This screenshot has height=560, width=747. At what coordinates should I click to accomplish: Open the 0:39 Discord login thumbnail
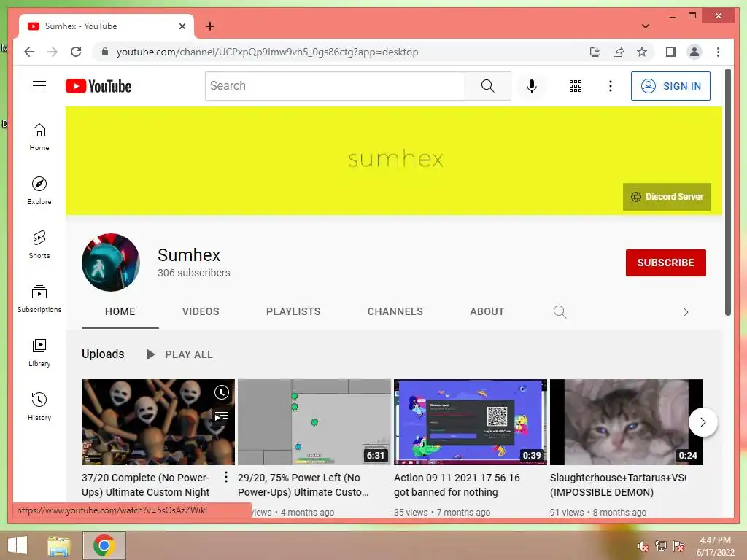[x=471, y=422]
